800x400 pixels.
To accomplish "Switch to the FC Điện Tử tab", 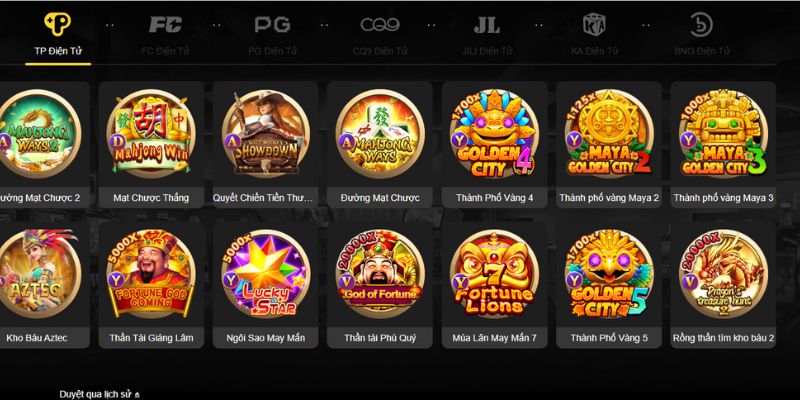I will [x=165, y=35].
